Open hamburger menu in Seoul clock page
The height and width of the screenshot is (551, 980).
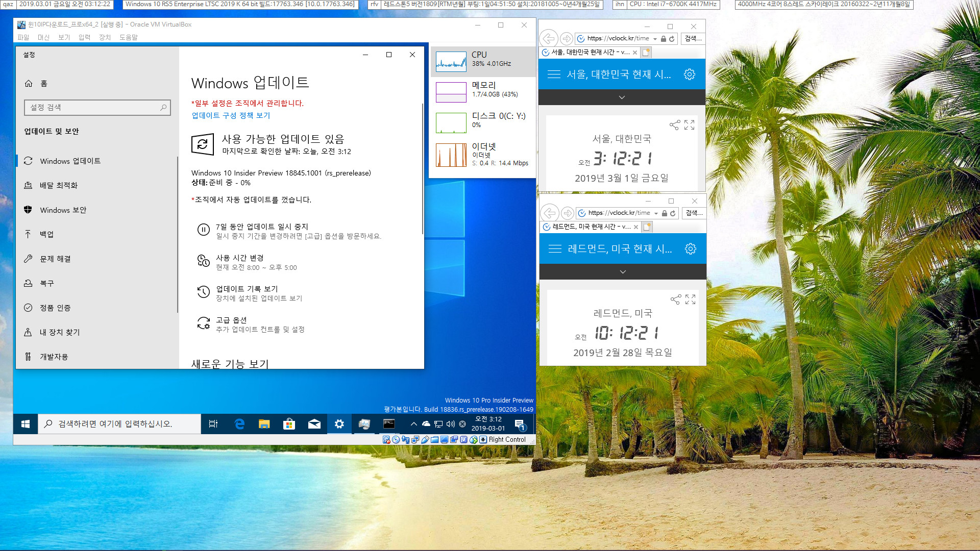(x=554, y=74)
